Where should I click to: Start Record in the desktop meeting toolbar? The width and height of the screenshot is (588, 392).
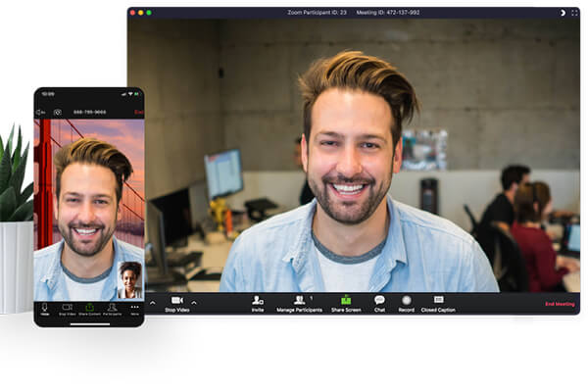[407, 304]
